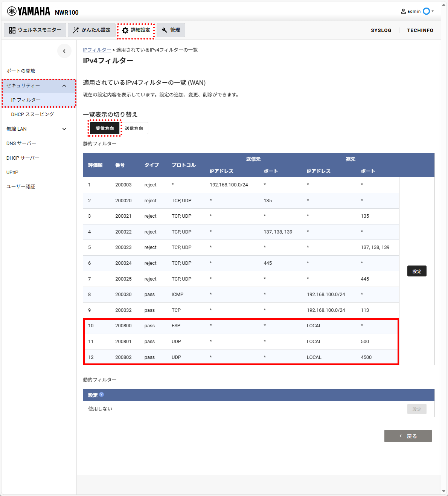Collapse the sidebar with chevron button
Viewport: 448px width, 496px height.
click(x=64, y=51)
